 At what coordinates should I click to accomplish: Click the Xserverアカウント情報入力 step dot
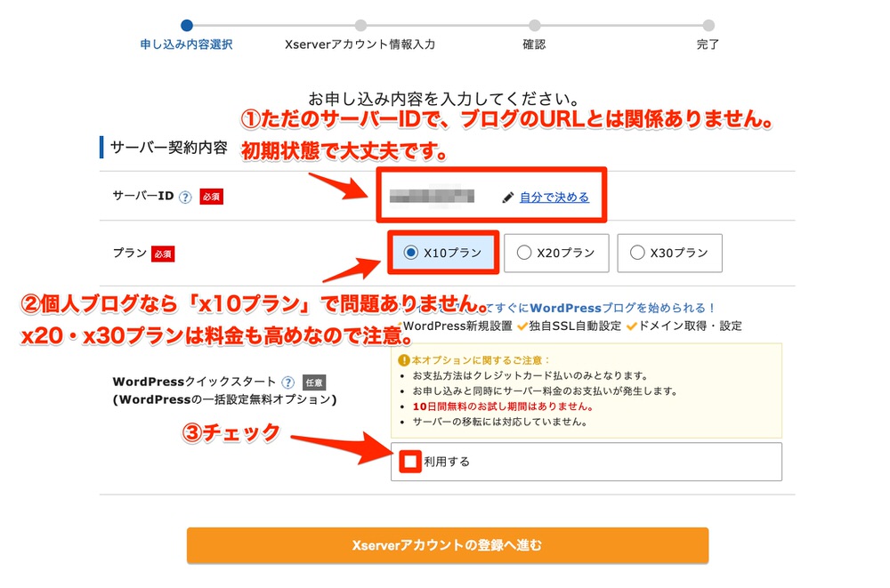(x=360, y=25)
